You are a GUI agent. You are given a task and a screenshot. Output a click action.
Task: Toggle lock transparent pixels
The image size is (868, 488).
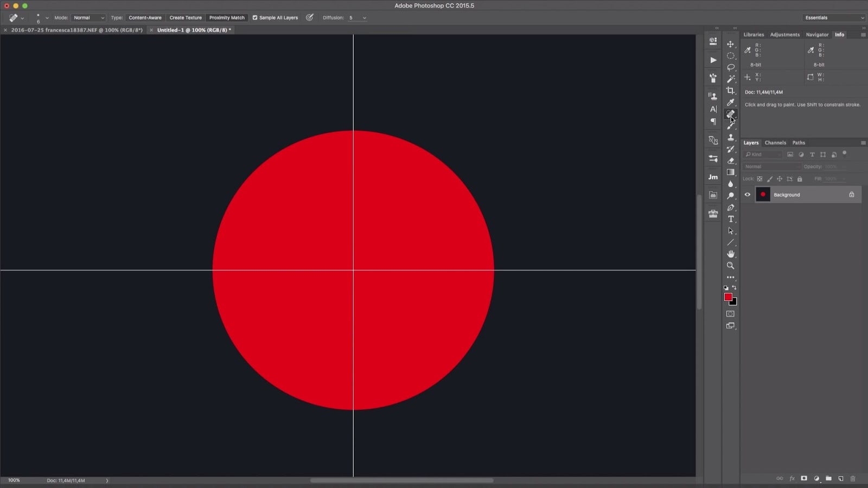759,179
